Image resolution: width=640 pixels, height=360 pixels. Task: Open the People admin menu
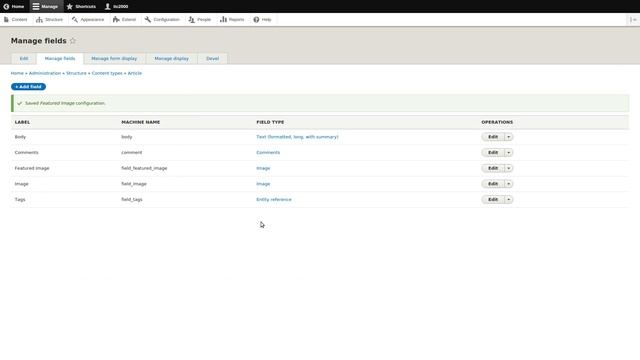(200, 20)
